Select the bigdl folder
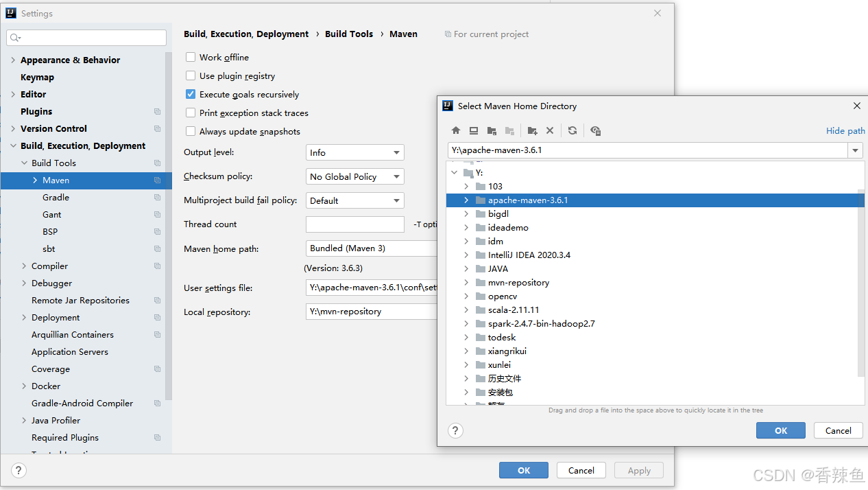 [x=498, y=214]
